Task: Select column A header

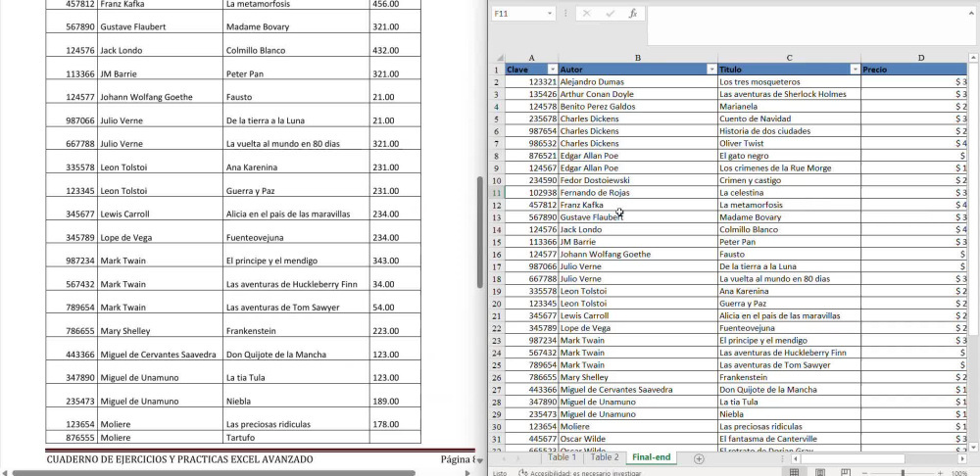Action: coord(531,58)
